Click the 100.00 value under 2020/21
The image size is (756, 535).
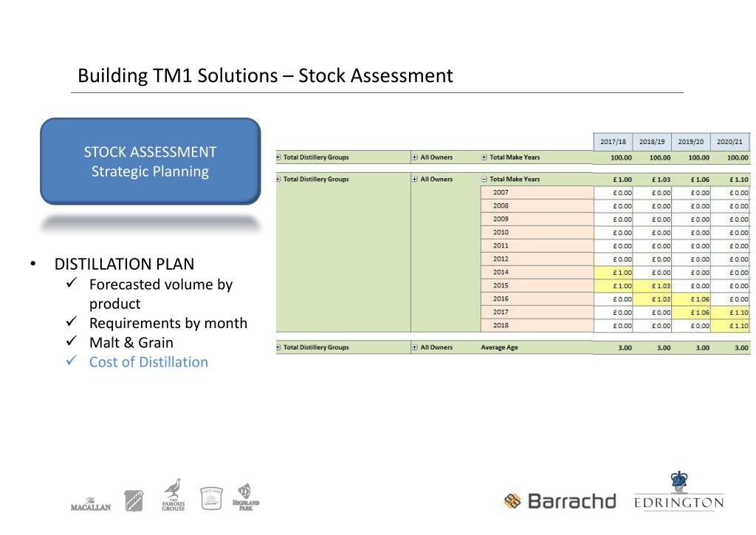click(738, 157)
